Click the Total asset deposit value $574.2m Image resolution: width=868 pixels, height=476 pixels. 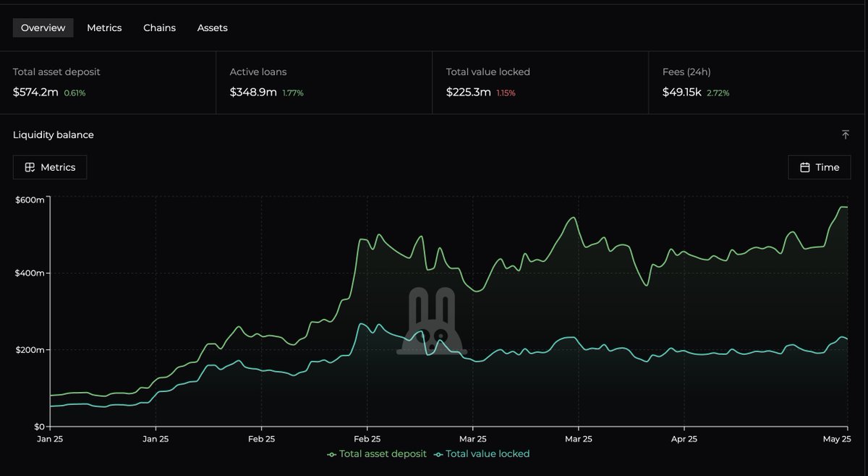[35, 92]
